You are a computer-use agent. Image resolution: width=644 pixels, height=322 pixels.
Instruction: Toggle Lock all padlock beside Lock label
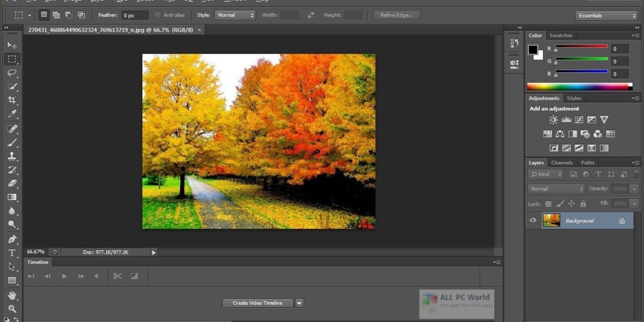583,203
